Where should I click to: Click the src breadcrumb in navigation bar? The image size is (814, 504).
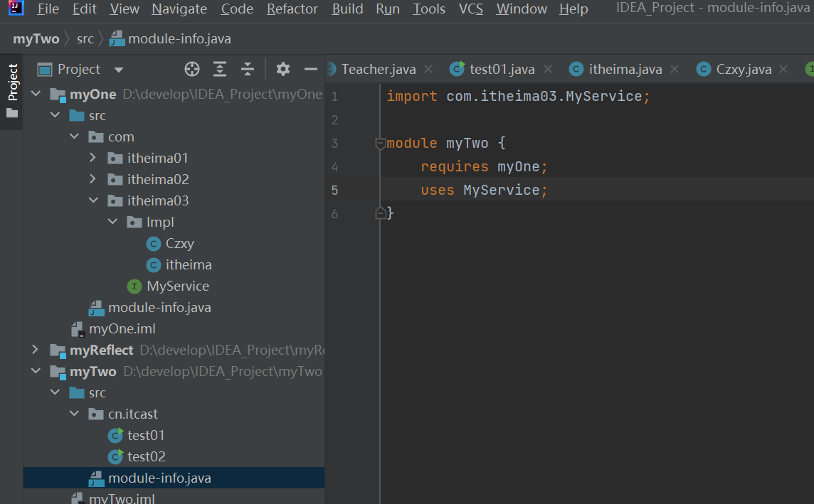(85, 39)
